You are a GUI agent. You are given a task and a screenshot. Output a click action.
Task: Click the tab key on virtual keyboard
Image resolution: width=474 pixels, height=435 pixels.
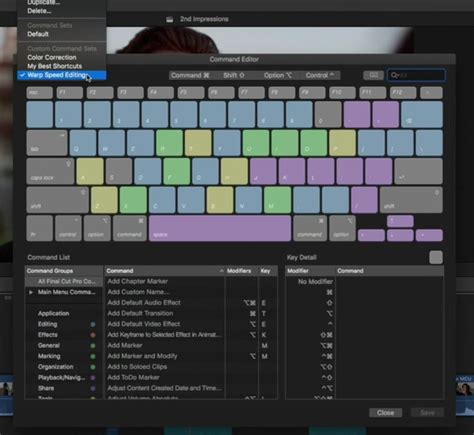pos(47,143)
